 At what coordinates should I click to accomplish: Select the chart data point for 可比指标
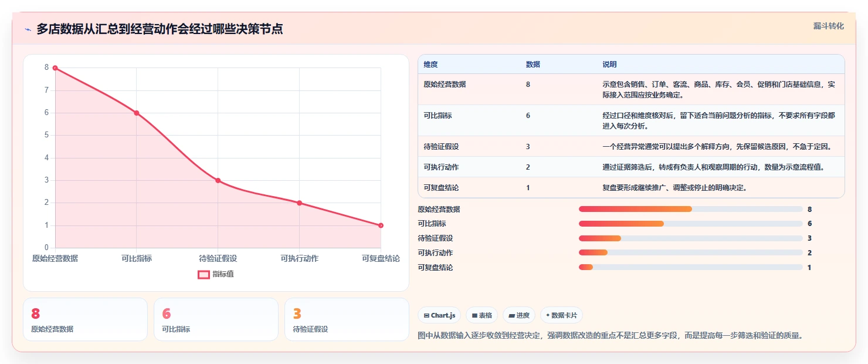pos(137,113)
